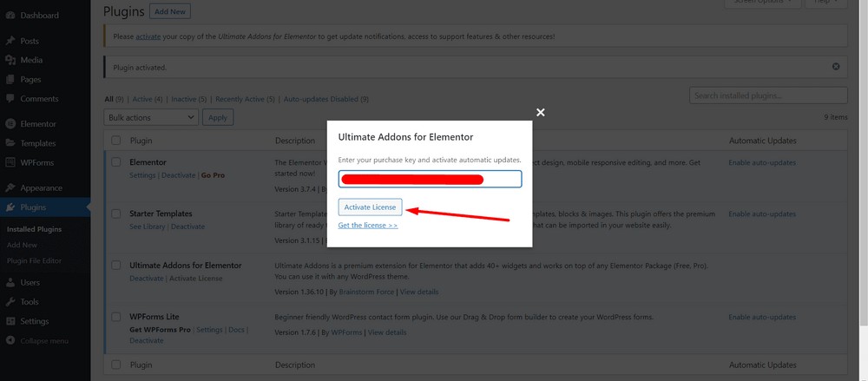Image resolution: width=868 pixels, height=381 pixels.
Task: Expand the Screen Options panel
Action: coord(763,3)
